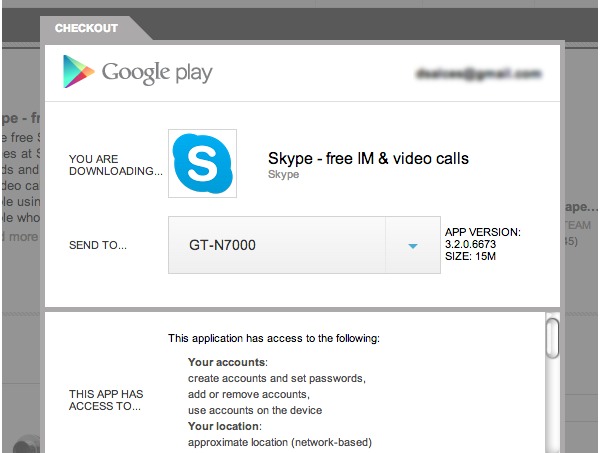
Task: Click the permissions list scrollbar thumb
Action: coord(552,337)
